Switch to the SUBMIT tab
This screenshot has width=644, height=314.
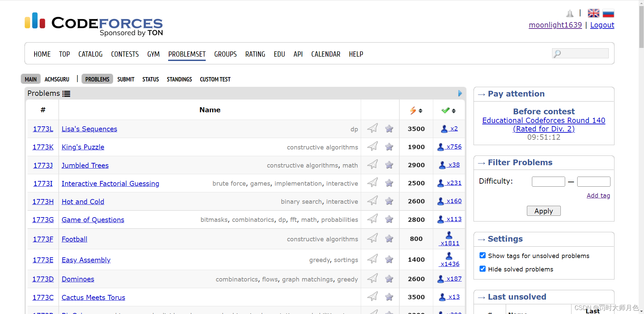[126, 79]
